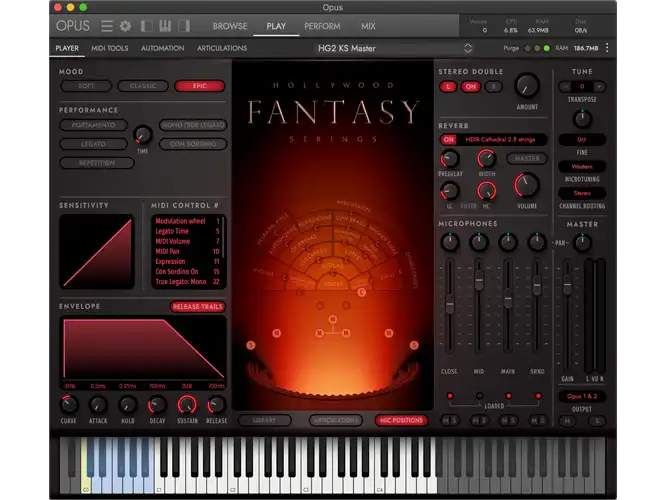
Task: Enable Con Sordino
Action: (193, 144)
